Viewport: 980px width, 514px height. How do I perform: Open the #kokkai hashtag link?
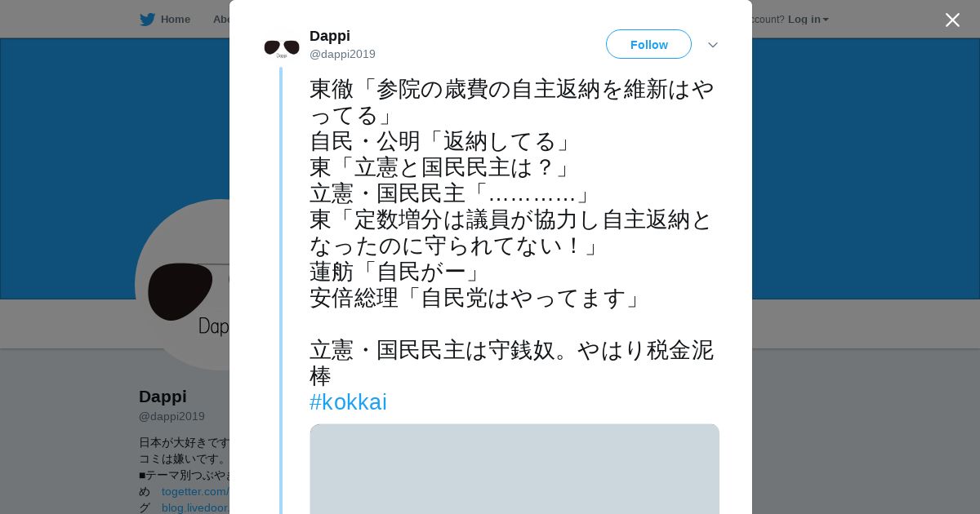(348, 402)
